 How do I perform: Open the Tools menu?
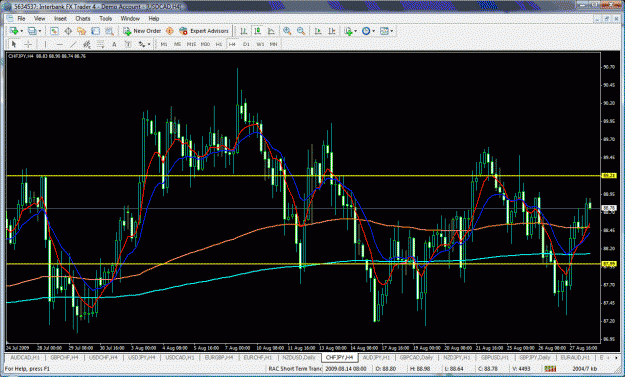click(105, 18)
